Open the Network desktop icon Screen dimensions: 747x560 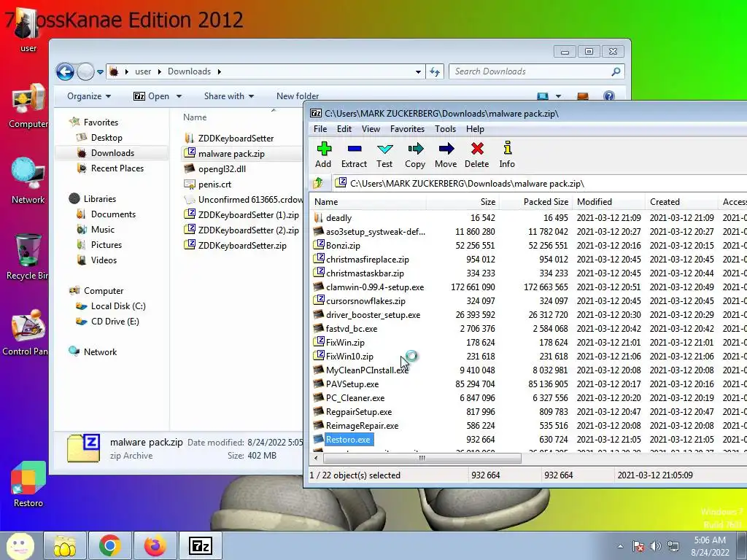pos(28,181)
